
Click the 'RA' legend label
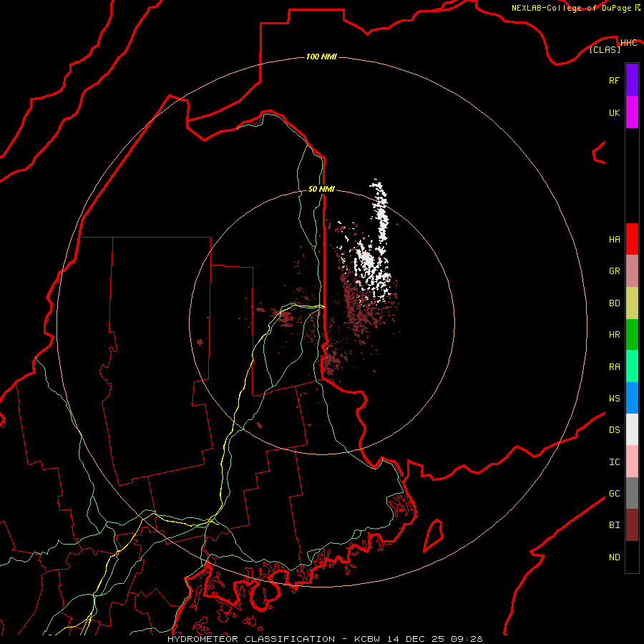[614, 367]
